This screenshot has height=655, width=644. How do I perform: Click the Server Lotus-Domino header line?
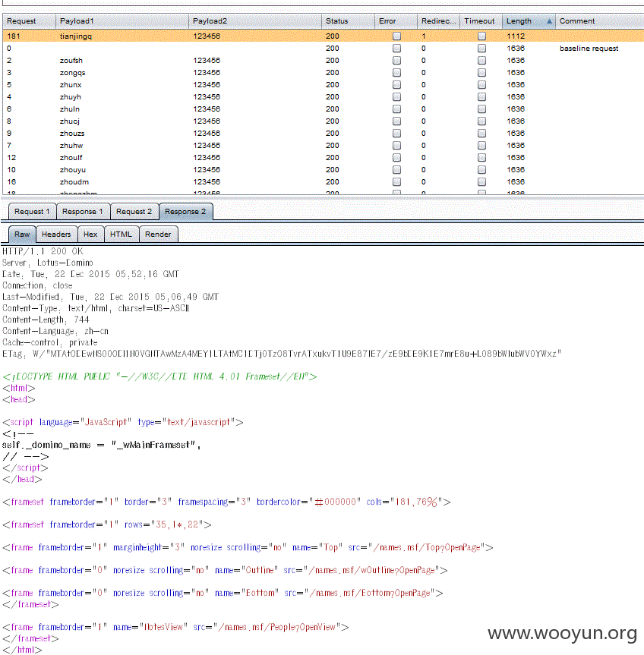click(48, 263)
